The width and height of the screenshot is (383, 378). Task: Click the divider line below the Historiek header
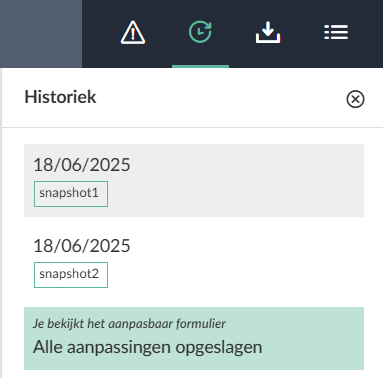[x=192, y=127]
